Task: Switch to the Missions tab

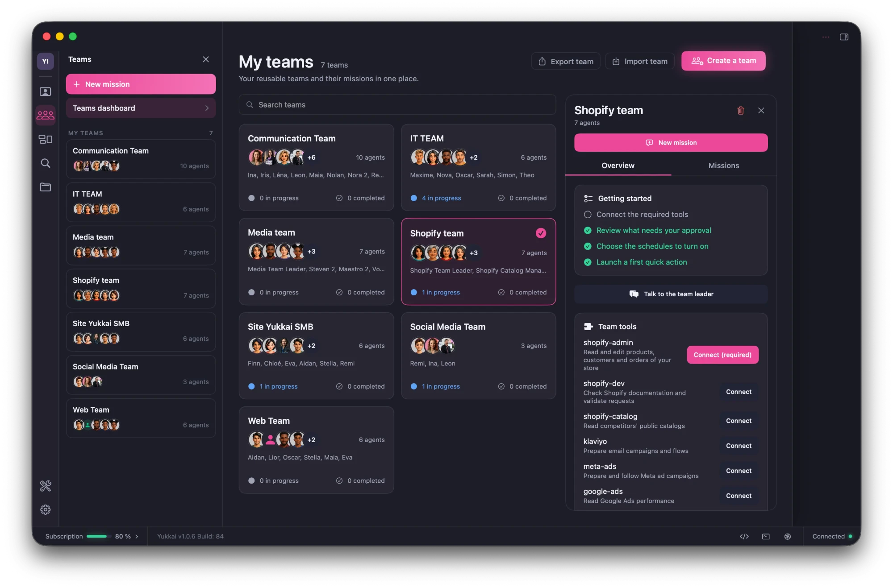Action: pyautogui.click(x=723, y=166)
